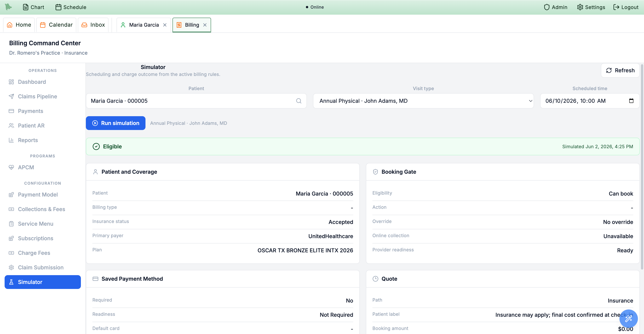The width and height of the screenshot is (644, 334).
Task: Open the Schedule menu
Action: click(71, 7)
